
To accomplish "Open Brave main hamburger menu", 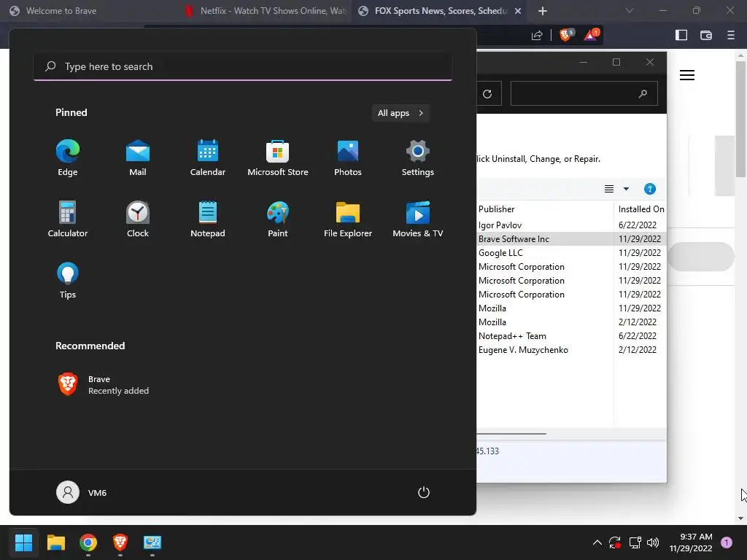I will point(731,35).
